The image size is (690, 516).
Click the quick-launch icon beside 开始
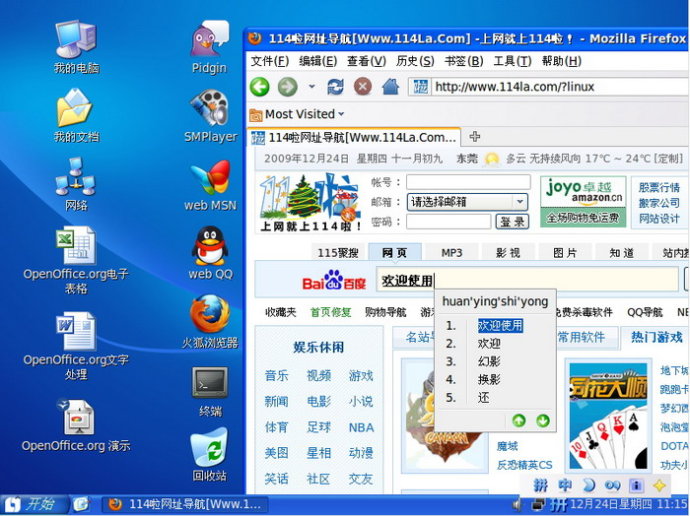pyautogui.click(x=81, y=504)
